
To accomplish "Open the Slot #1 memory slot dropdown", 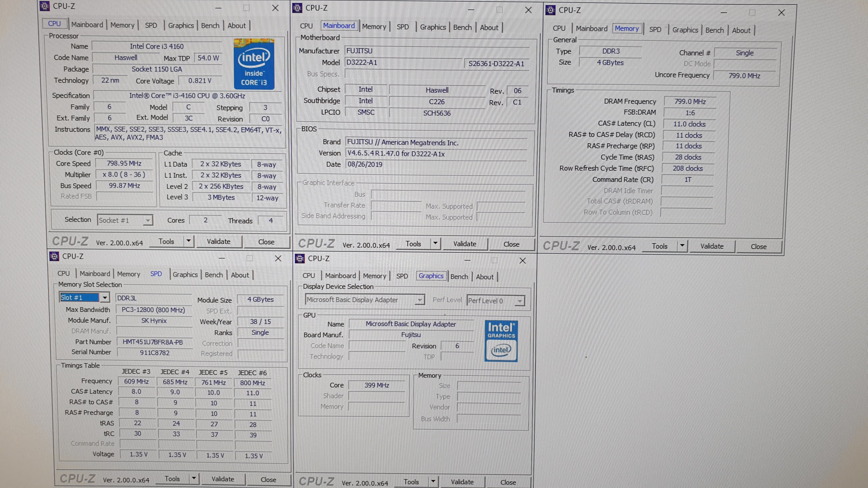I will click(105, 297).
